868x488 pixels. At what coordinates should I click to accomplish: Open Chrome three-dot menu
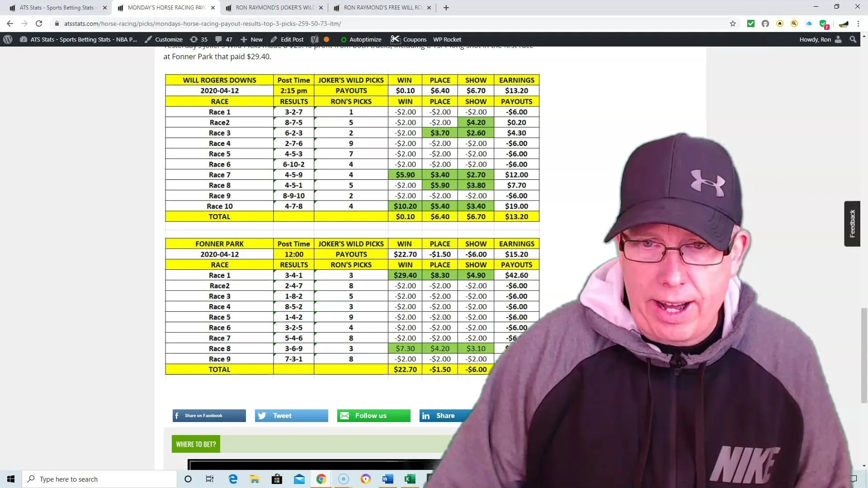(858, 23)
